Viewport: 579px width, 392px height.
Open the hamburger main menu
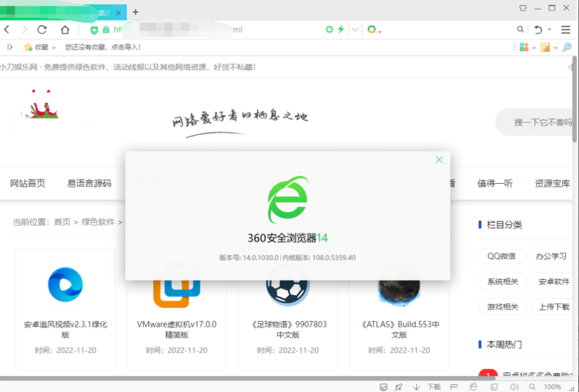(567, 30)
